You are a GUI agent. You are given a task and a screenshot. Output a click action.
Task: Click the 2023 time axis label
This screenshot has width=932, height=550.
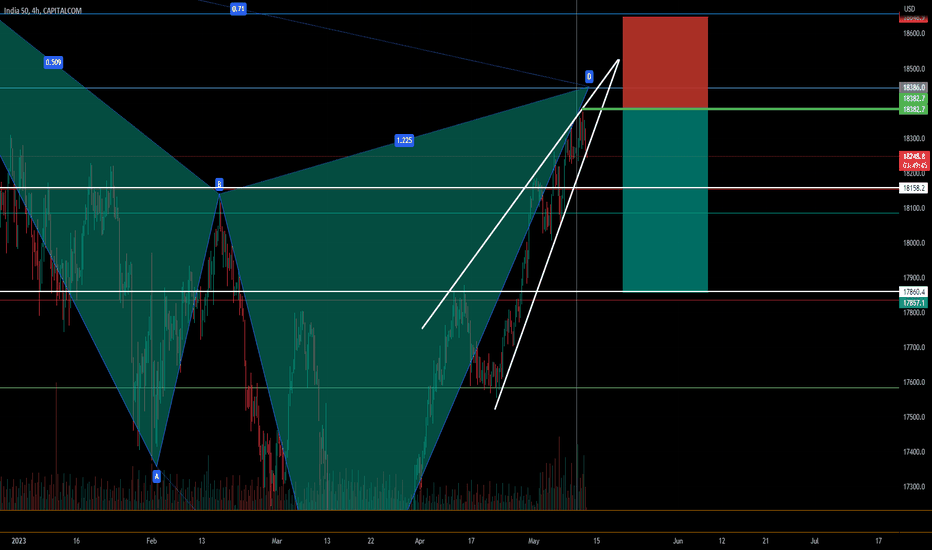(18, 541)
